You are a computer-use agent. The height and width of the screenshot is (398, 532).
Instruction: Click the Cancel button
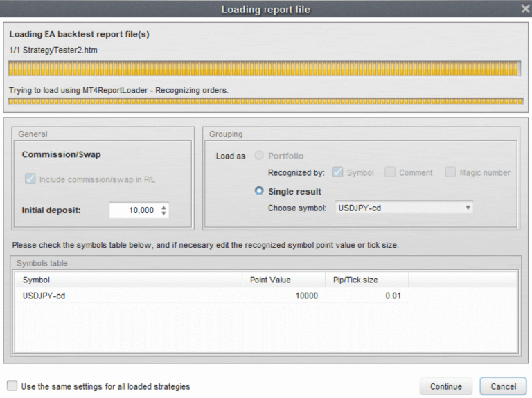(503, 386)
